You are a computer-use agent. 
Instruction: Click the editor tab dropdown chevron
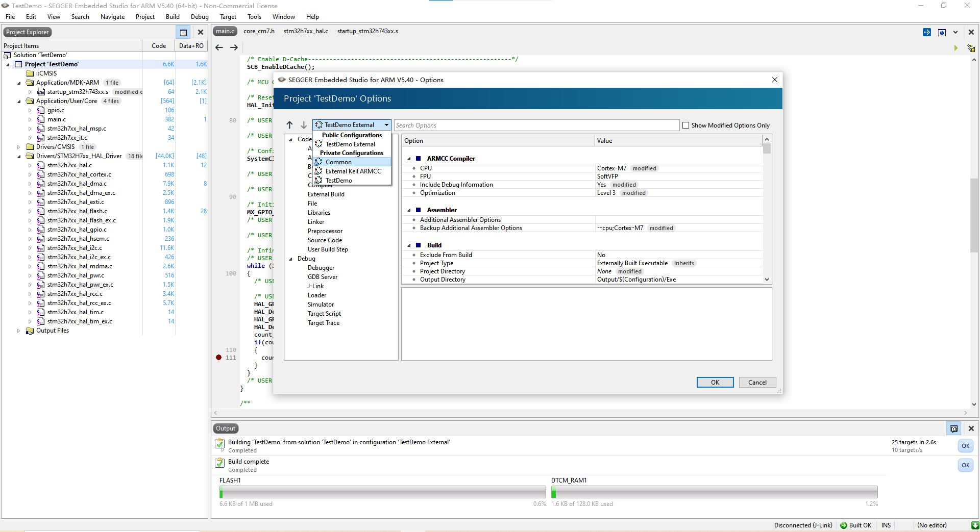coord(955,32)
